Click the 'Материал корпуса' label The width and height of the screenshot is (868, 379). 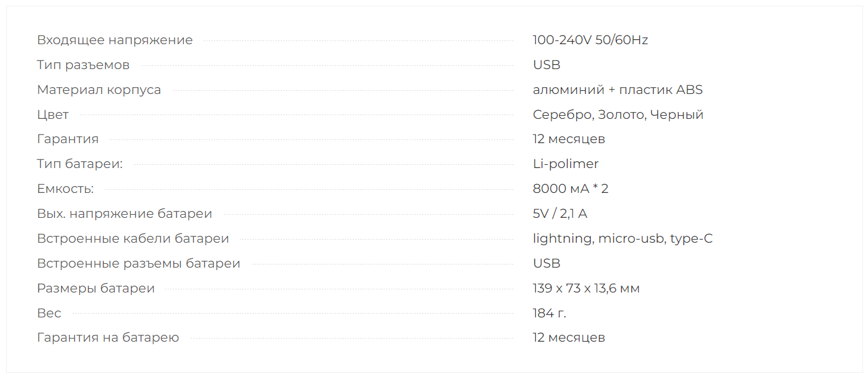point(99,90)
